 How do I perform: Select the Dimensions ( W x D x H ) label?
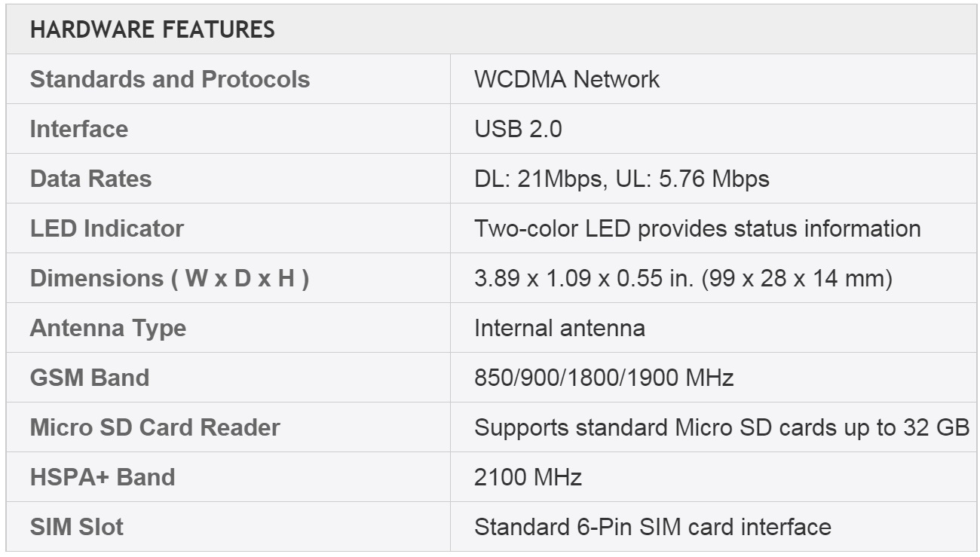(169, 278)
